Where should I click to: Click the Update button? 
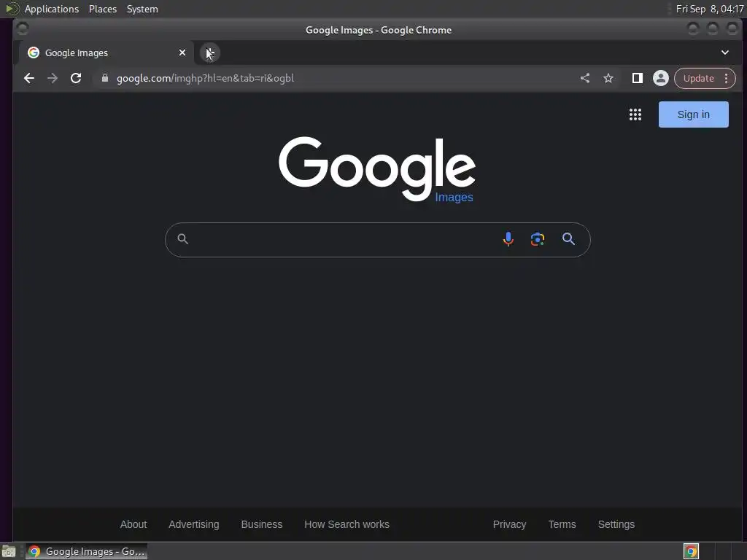(698, 78)
